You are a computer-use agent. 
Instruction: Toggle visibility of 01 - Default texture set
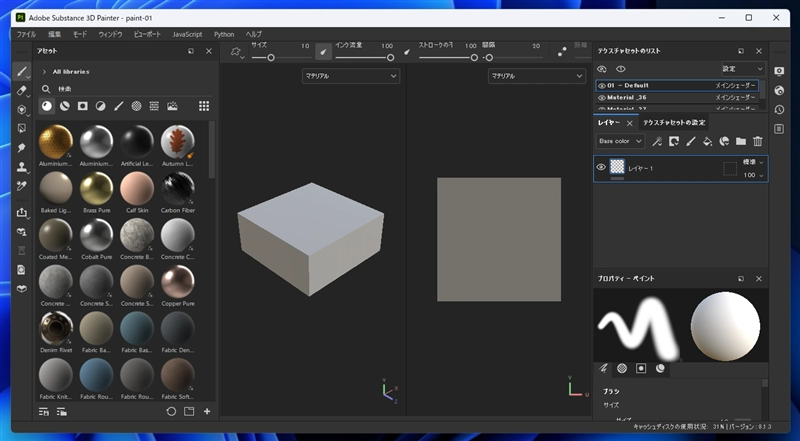point(602,86)
